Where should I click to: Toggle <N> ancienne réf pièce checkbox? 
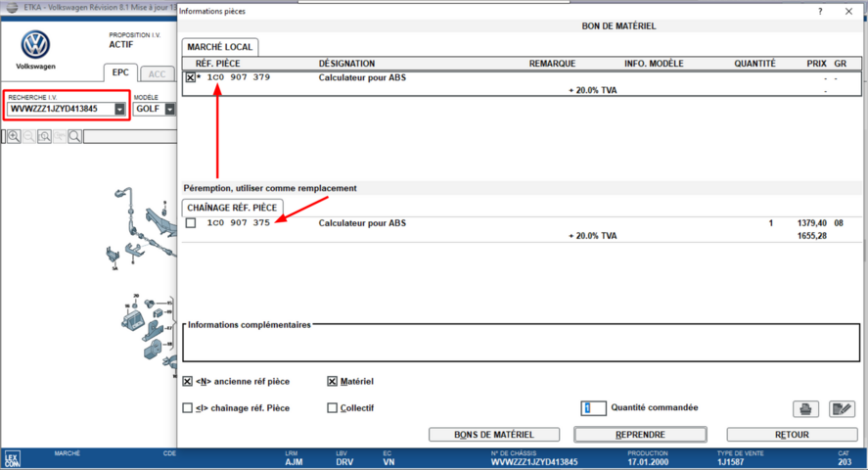(188, 382)
